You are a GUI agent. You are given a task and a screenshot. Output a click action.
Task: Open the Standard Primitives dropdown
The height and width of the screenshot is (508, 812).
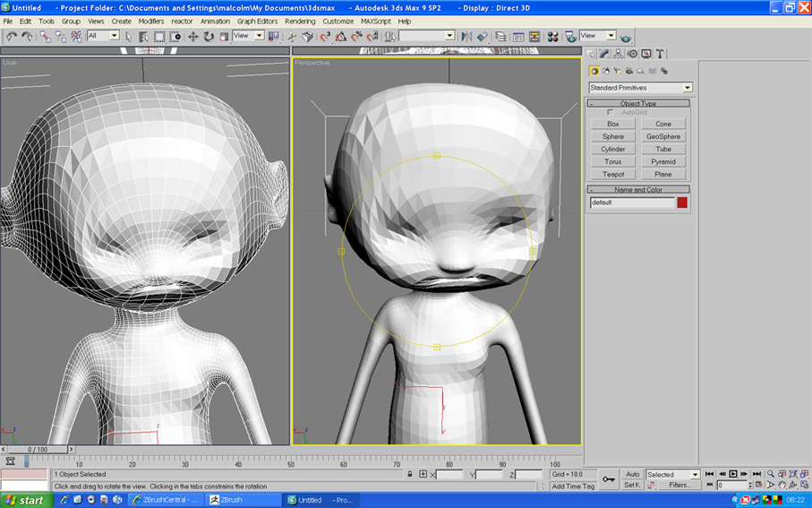point(687,88)
